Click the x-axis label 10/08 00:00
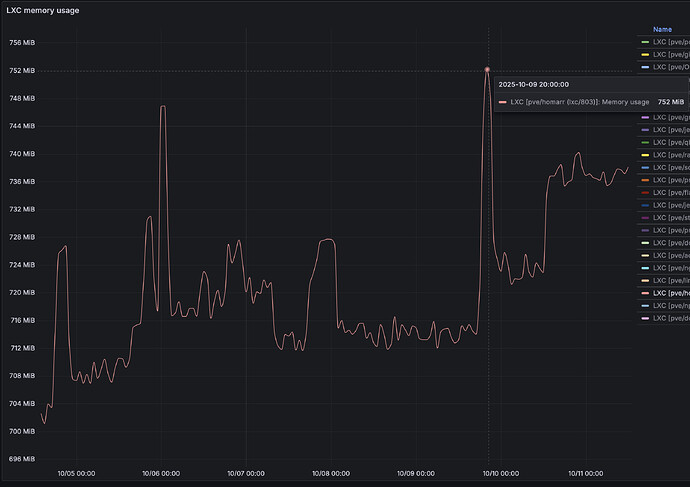The height and width of the screenshot is (487, 690). pyautogui.click(x=331, y=473)
